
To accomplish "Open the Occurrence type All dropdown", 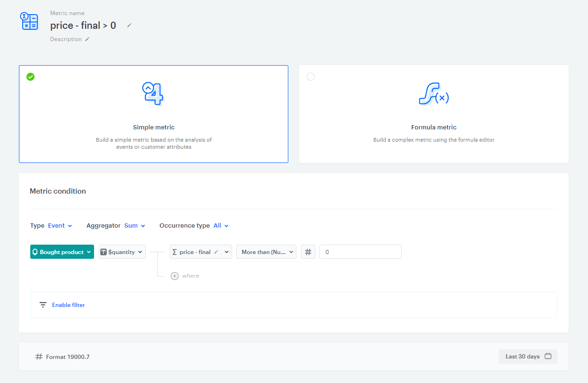I will pyautogui.click(x=221, y=226).
